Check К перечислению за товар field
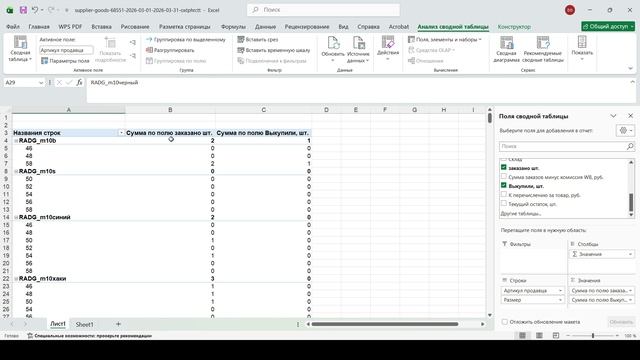640x360 pixels. pos(504,194)
